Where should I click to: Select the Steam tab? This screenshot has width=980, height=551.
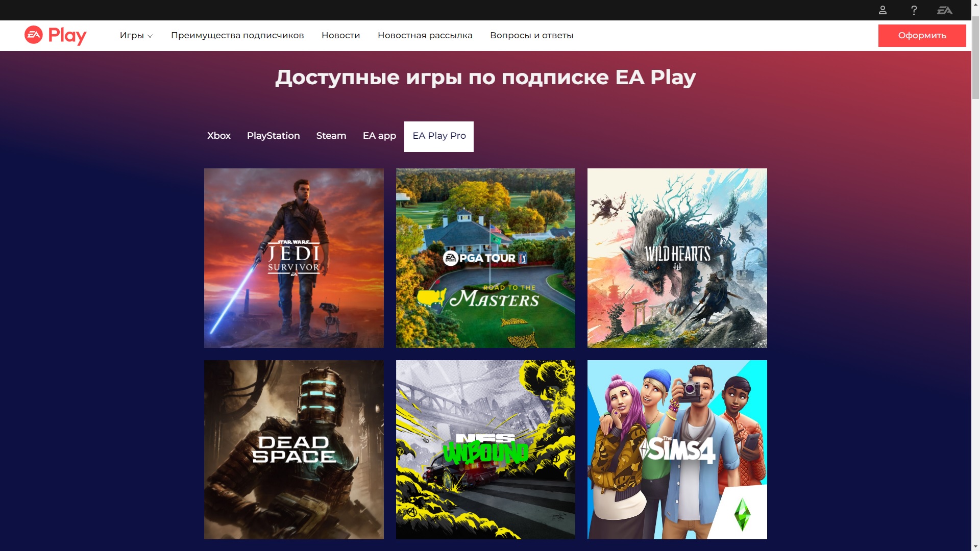pyautogui.click(x=331, y=136)
